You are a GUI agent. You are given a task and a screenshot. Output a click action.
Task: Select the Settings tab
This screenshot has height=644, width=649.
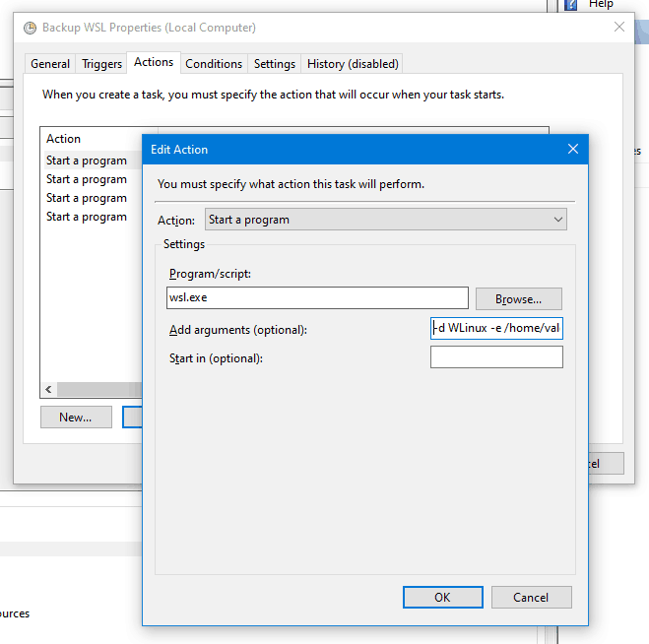275,64
